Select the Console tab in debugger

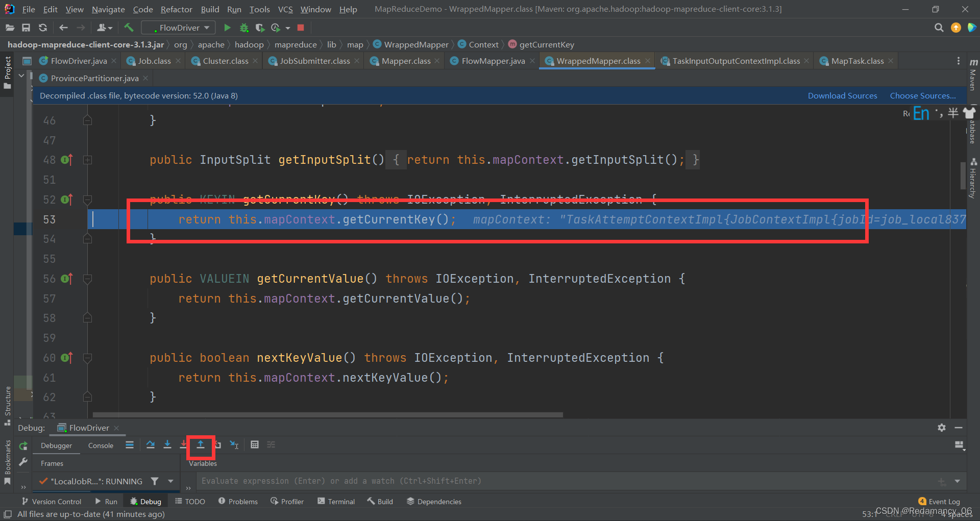(x=101, y=445)
